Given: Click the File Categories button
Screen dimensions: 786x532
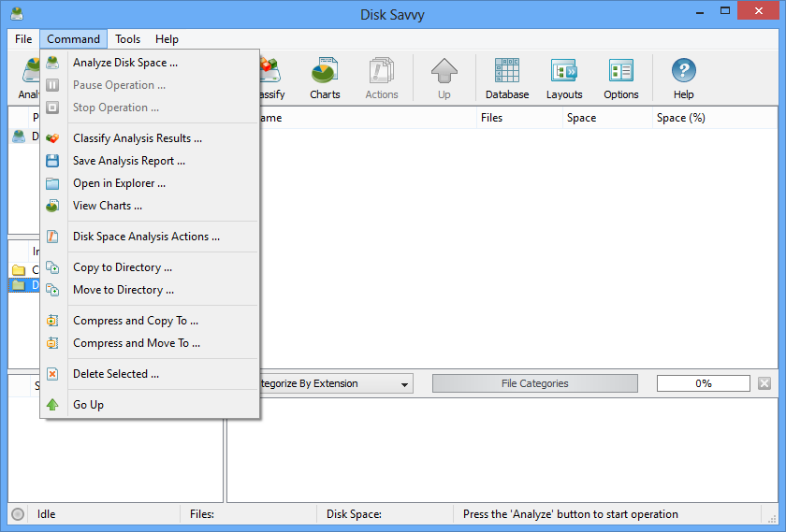Looking at the screenshot, I should pos(535,383).
